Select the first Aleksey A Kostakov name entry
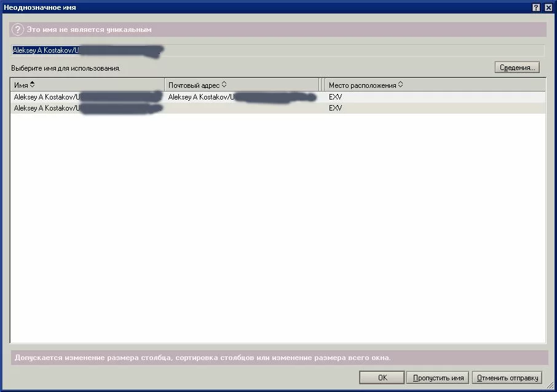Screen dimensions: 557x392 (47, 97)
